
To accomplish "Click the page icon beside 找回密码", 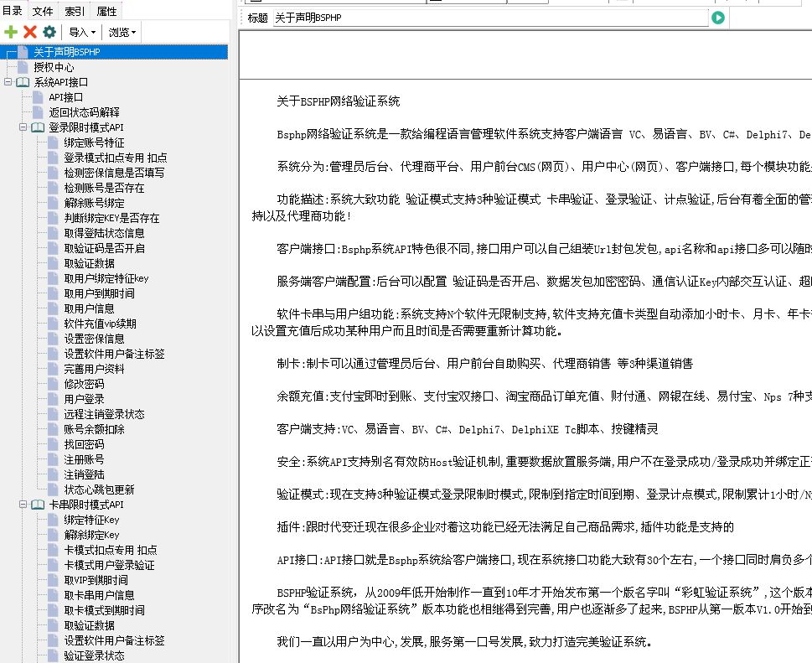I will (x=53, y=444).
